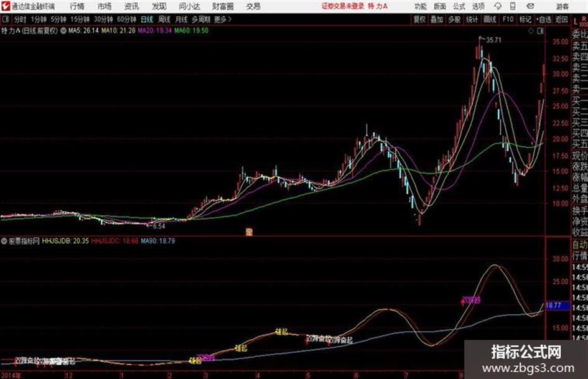Image resolution: width=588 pixels, height=379 pixels.
Task: Select the 周线 weekly period tab
Action: (164, 19)
